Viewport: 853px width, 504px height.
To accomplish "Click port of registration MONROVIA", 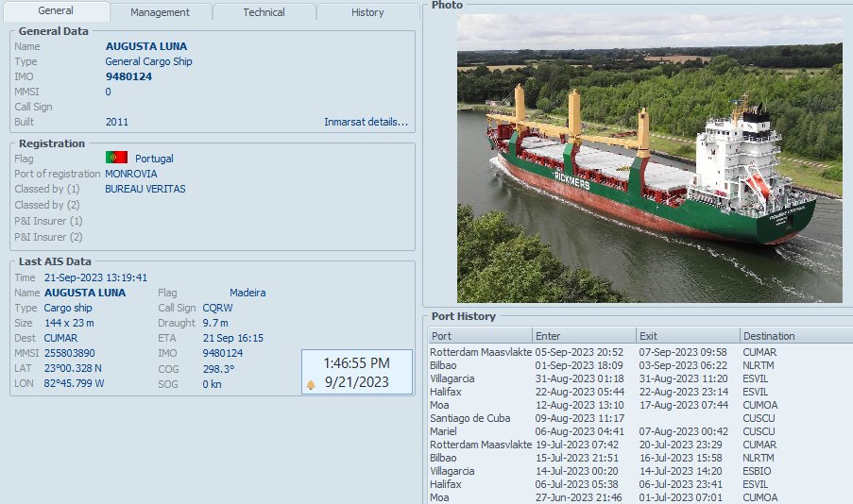I will 131,174.
